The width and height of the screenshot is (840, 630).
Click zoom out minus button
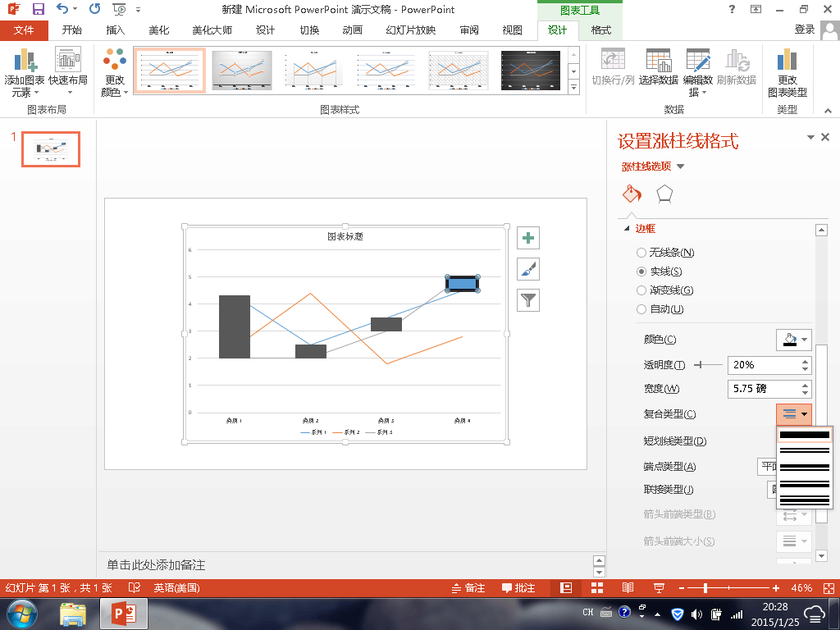point(682,587)
